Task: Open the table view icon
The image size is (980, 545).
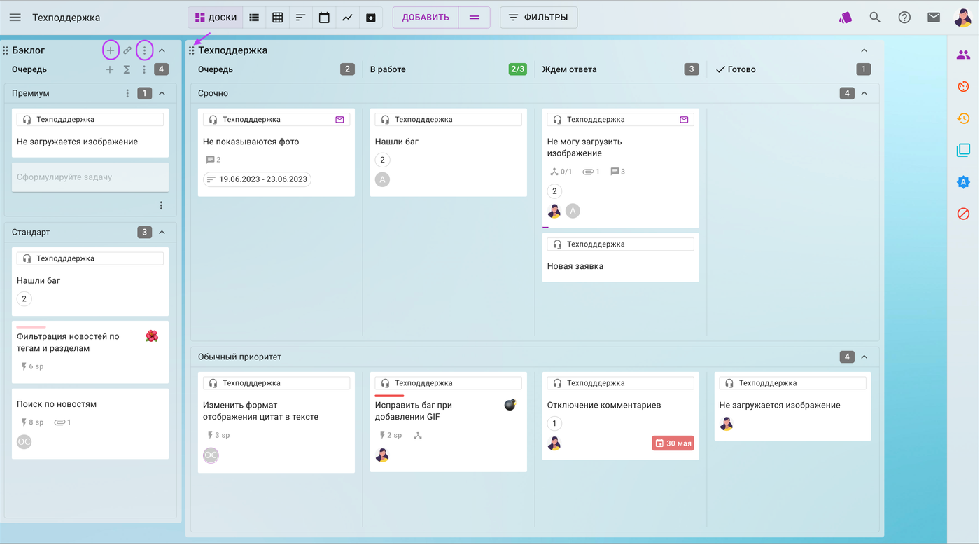Action: 277,17
